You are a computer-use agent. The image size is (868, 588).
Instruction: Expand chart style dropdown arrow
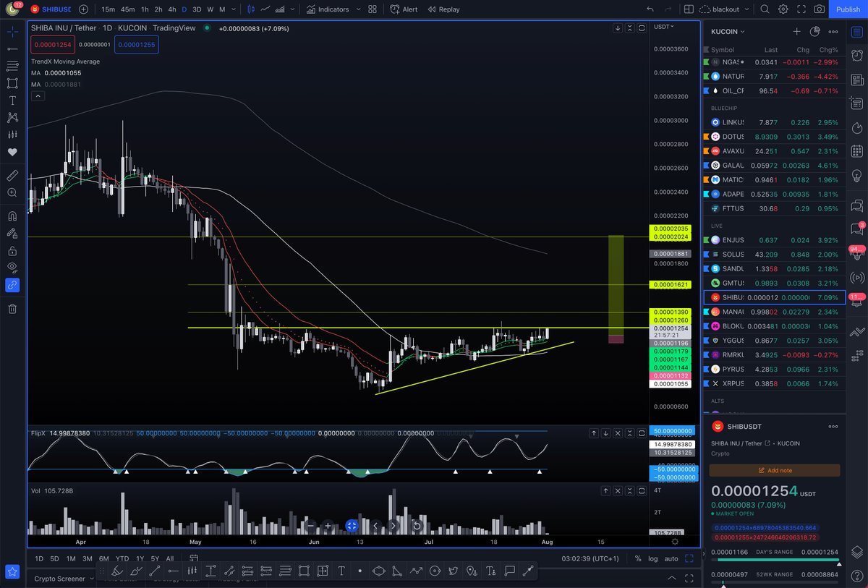(294, 9)
